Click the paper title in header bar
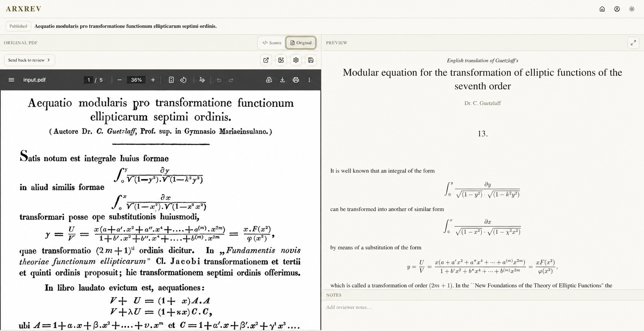Image resolution: width=644 pixels, height=331 pixels. [125, 26]
